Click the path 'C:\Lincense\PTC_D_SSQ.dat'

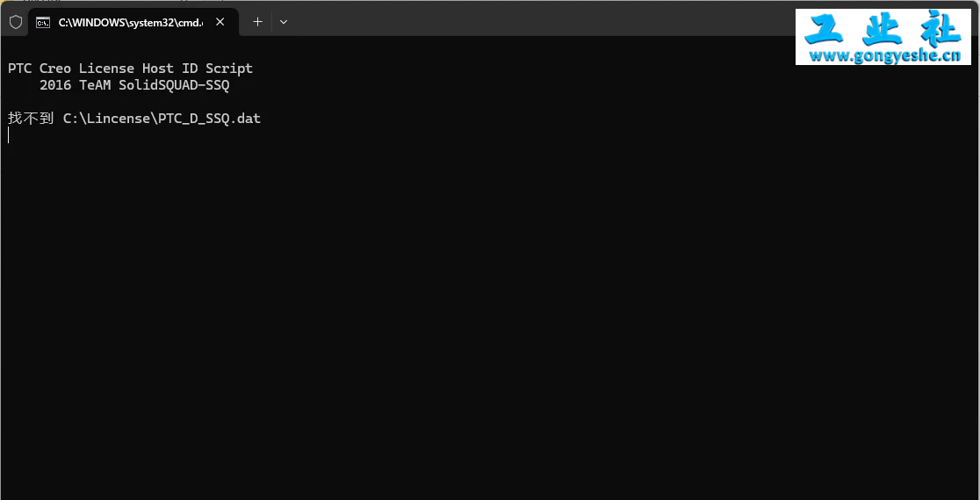tap(162, 119)
